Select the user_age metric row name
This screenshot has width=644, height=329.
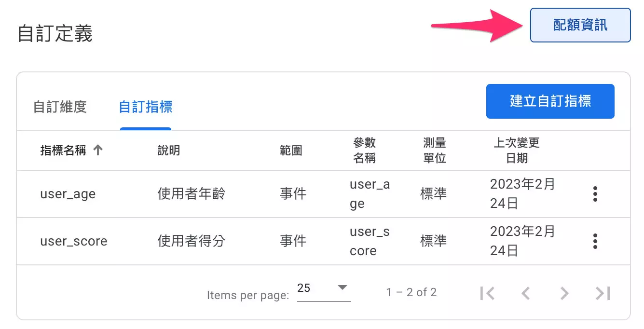[68, 194]
